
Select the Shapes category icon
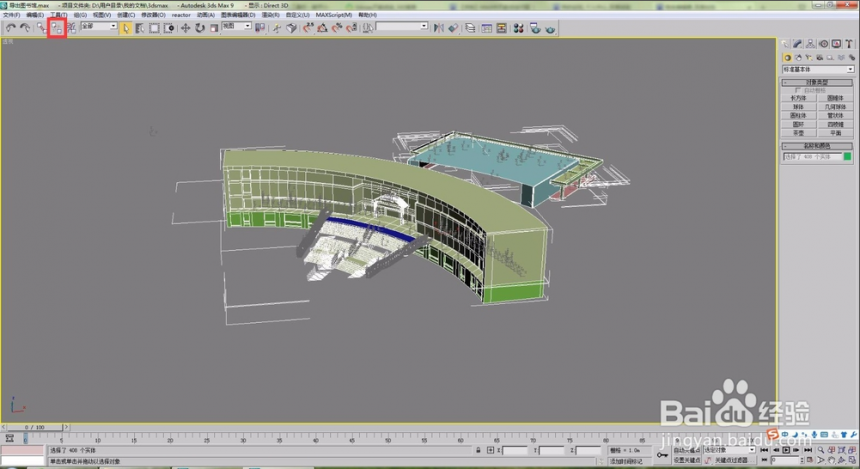pos(798,57)
